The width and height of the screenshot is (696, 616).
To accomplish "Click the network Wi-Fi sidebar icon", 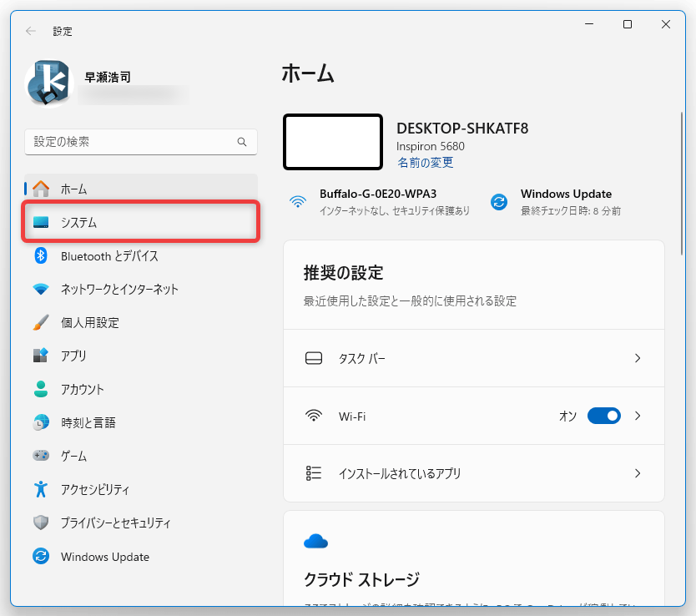I will point(41,290).
